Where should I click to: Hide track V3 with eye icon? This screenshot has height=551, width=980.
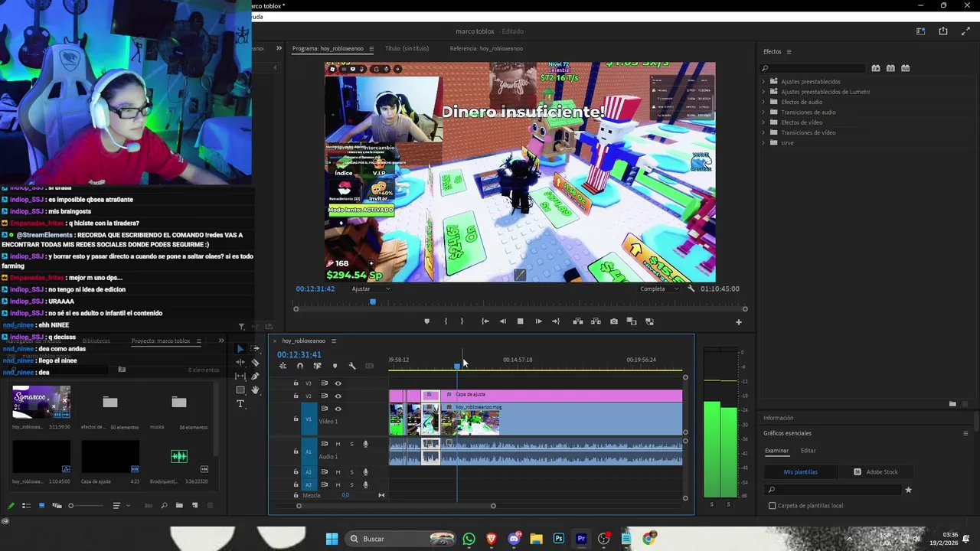[338, 383]
